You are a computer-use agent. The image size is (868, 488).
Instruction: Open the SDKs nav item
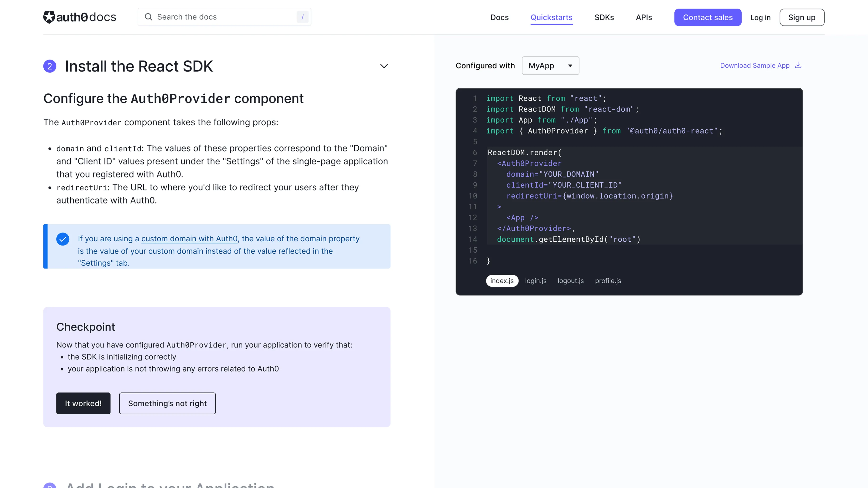click(x=604, y=17)
